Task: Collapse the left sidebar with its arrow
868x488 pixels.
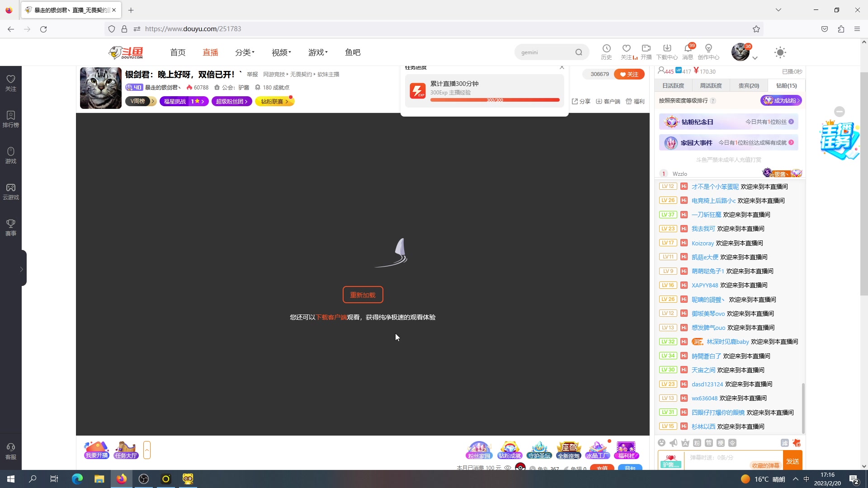Action: pyautogui.click(x=21, y=268)
